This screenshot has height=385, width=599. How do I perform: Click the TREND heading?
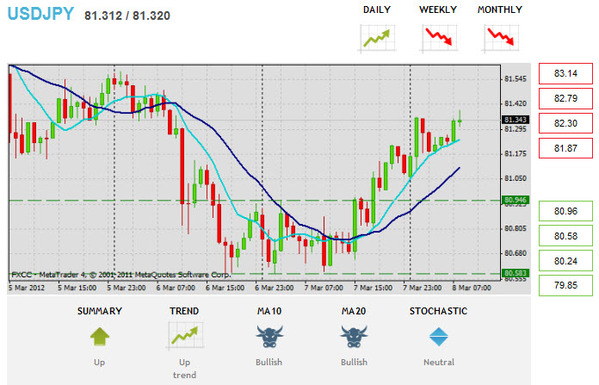click(x=185, y=311)
